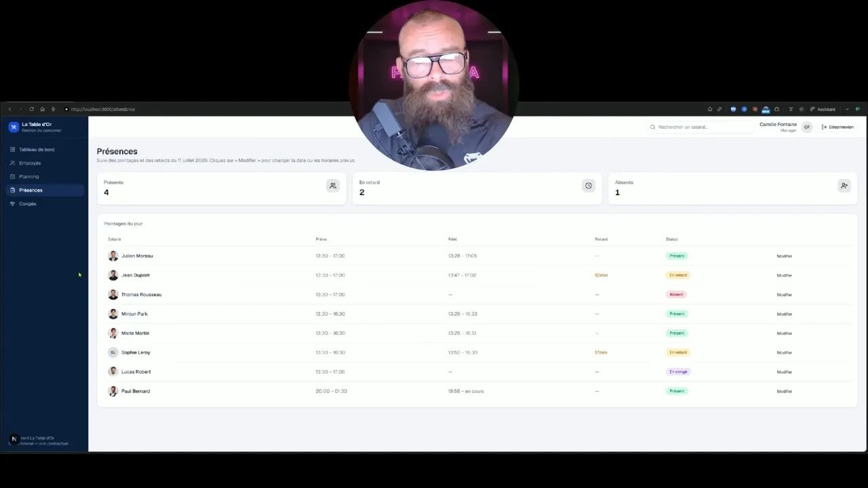Click the N logo icon at sidebar bottom

tap(14, 439)
